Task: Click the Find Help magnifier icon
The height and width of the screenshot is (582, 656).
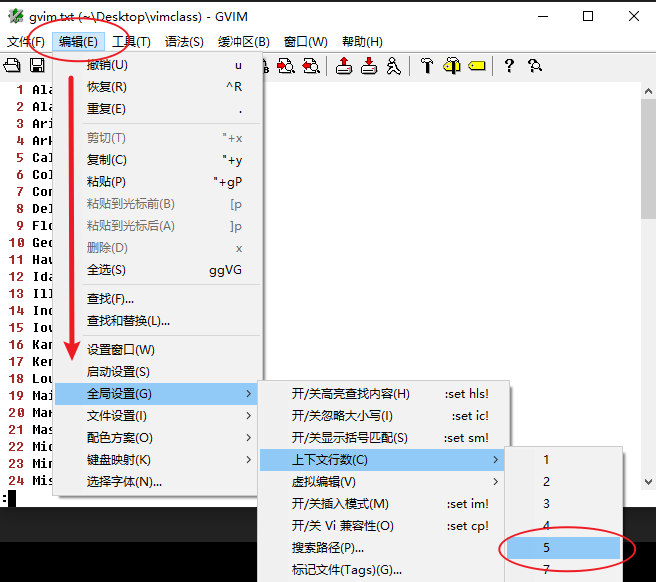Action: tap(535, 66)
